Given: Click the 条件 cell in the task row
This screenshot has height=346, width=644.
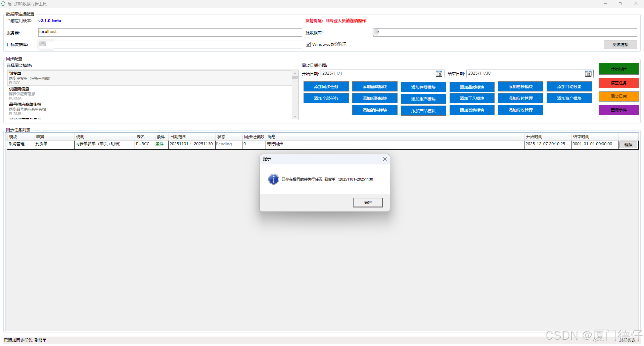Looking at the screenshot, I should coord(162,145).
